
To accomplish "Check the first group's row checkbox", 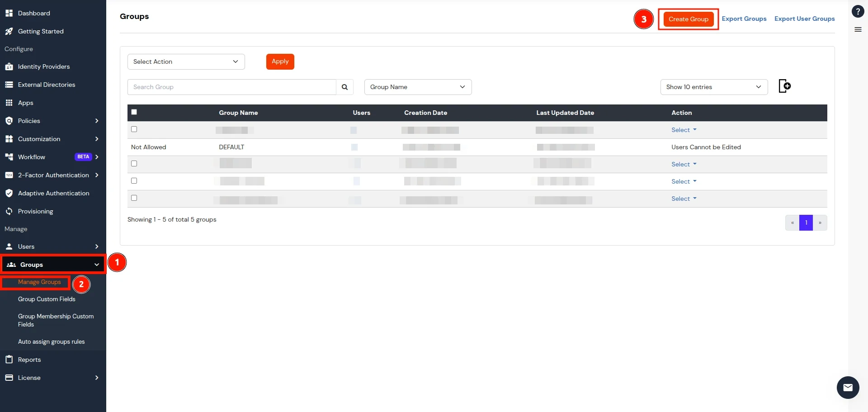I will (134, 129).
